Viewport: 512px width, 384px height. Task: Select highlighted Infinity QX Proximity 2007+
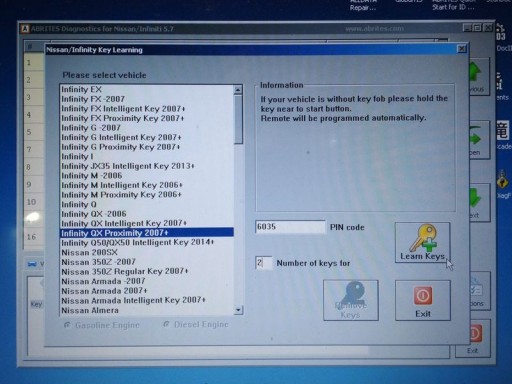147,233
